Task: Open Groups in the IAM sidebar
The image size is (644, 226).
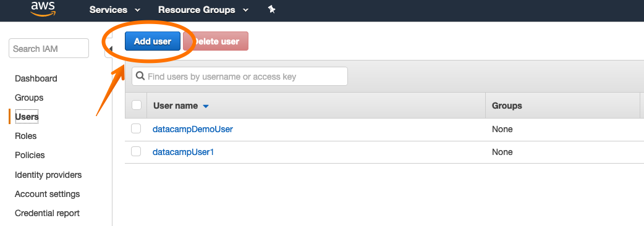Action: click(29, 98)
